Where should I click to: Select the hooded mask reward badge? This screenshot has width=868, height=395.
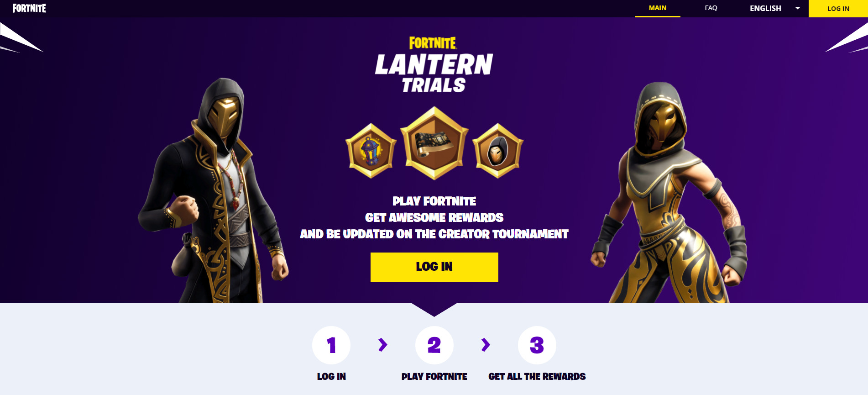497,151
